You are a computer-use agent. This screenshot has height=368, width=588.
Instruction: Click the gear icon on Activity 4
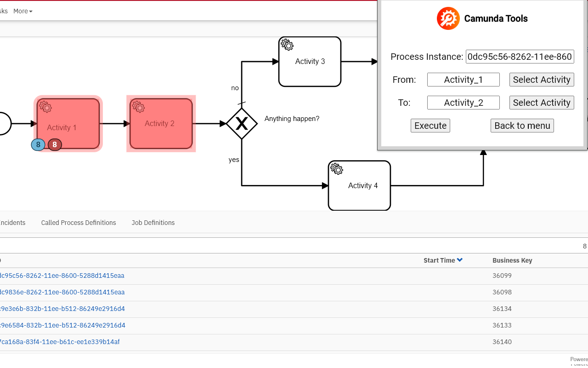click(x=337, y=169)
